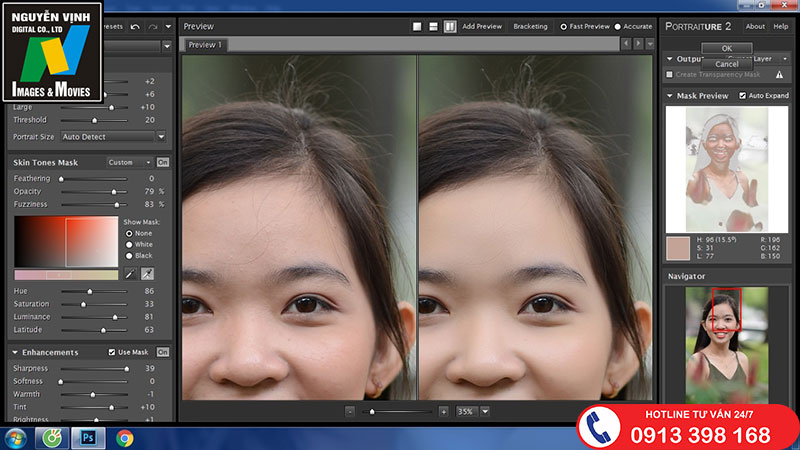Collapse the Output section
Image resolution: width=800 pixels, height=450 pixels.
click(x=669, y=59)
